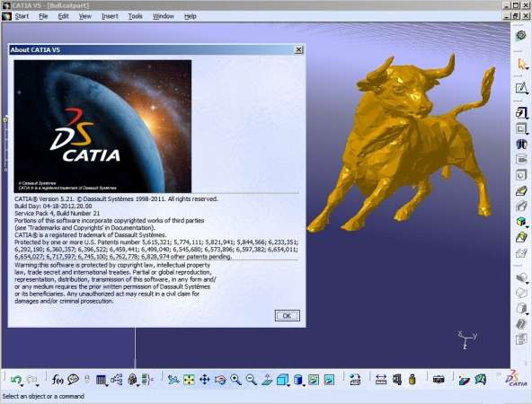Click the Part Design workbench icon

coord(521,36)
